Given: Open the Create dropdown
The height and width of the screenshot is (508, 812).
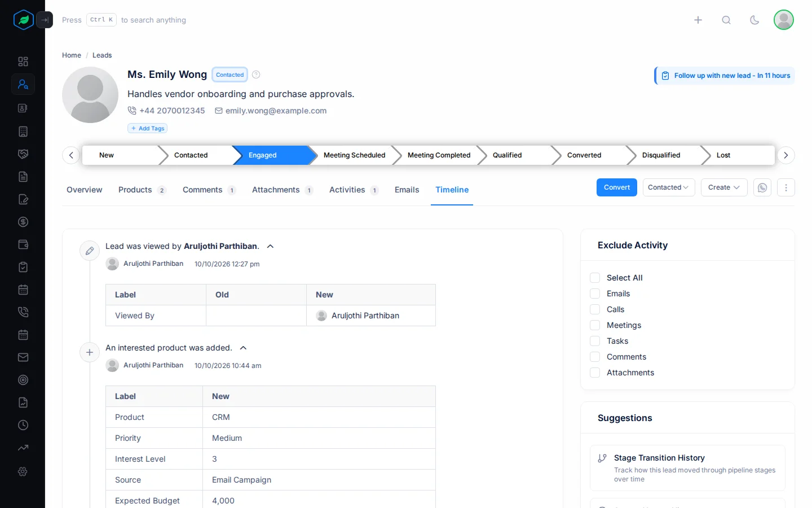Looking at the screenshot, I should (724, 187).
